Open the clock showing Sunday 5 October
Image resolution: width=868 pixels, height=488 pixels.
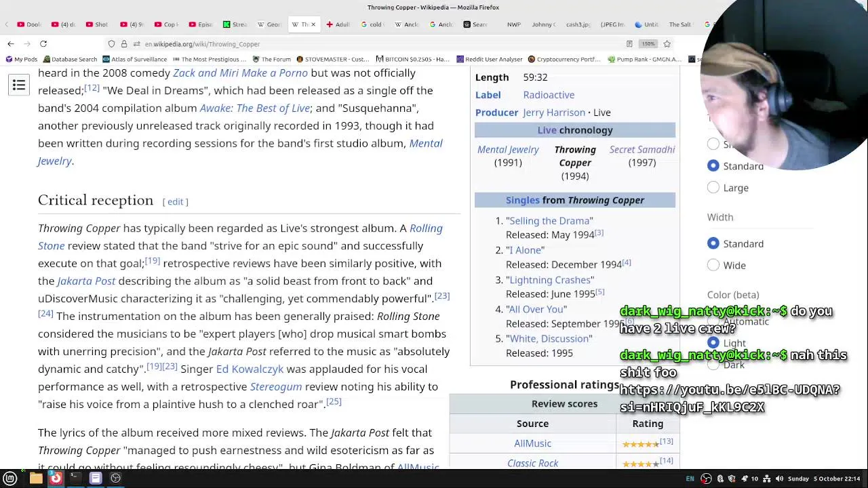coord(825,479)
